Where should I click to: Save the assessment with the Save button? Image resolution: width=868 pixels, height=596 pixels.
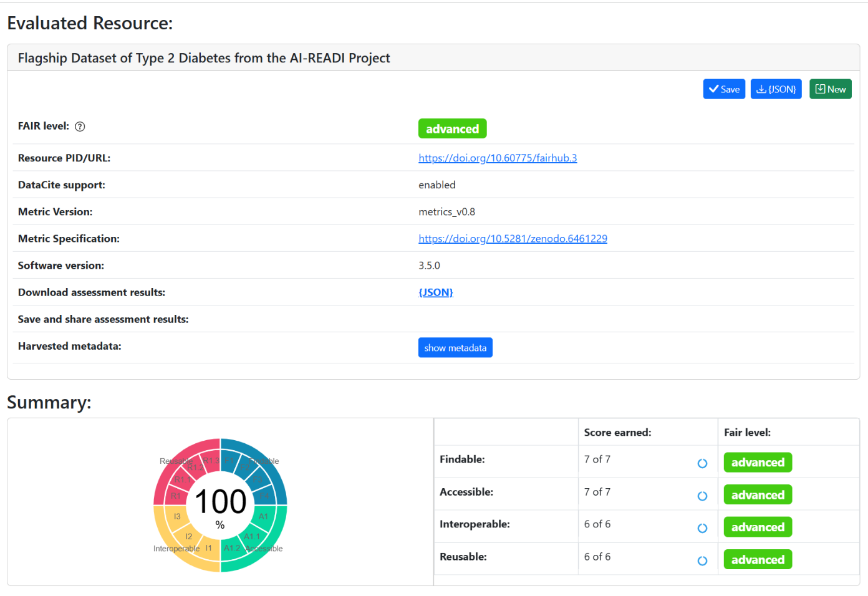point(723,89)
